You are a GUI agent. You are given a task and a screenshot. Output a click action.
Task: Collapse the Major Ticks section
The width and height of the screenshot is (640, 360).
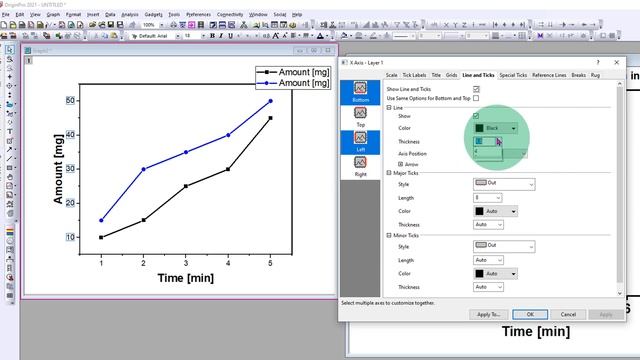pyautogui.click(x=389, y=173)
